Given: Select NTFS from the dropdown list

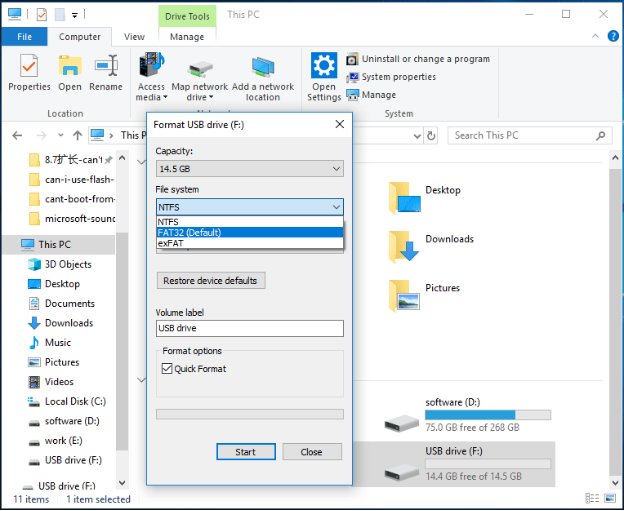Looking at the screenshot, I should point(250,222).
